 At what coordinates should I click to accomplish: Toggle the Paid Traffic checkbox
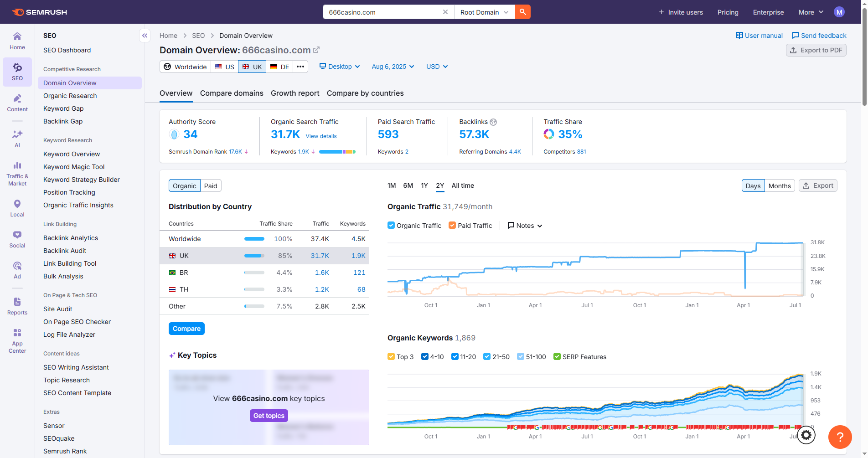(x=452, y=226)
